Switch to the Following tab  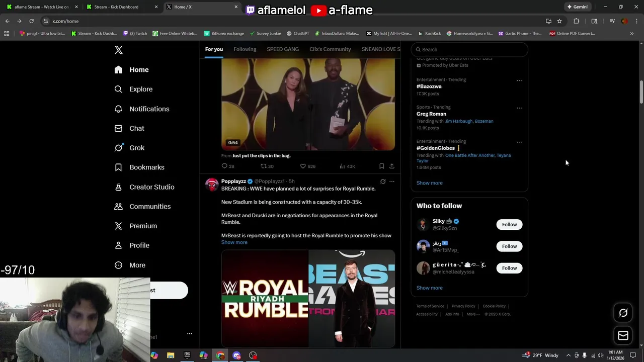(x=245, y=49)
